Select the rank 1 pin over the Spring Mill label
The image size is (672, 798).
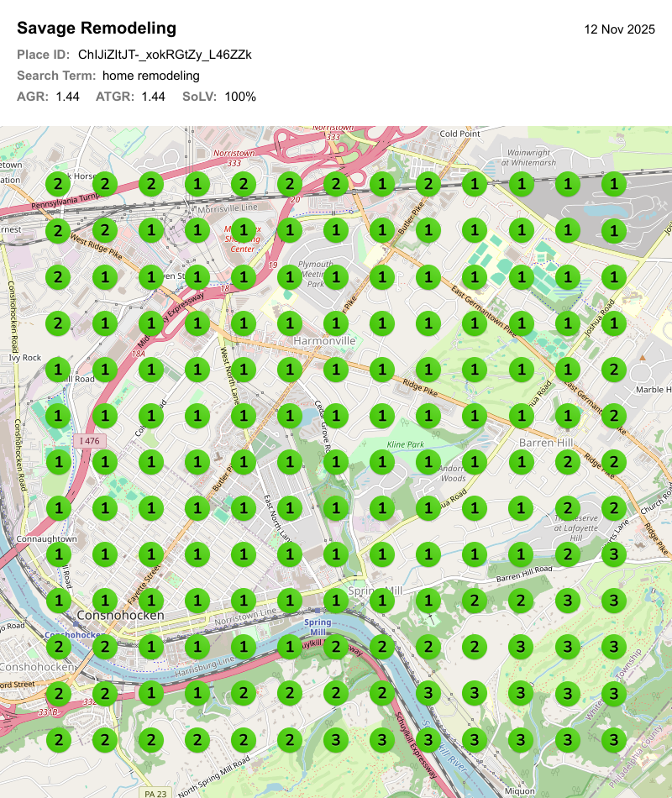point(382,601)
